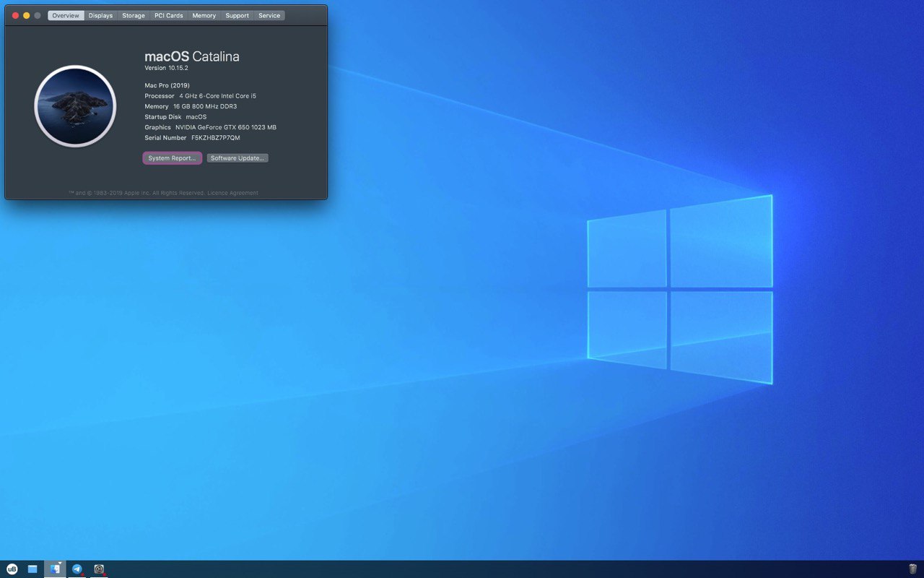Open the Storage tab
The width and height of the screenshot is (924, 578).
click(x=134, y=15)
